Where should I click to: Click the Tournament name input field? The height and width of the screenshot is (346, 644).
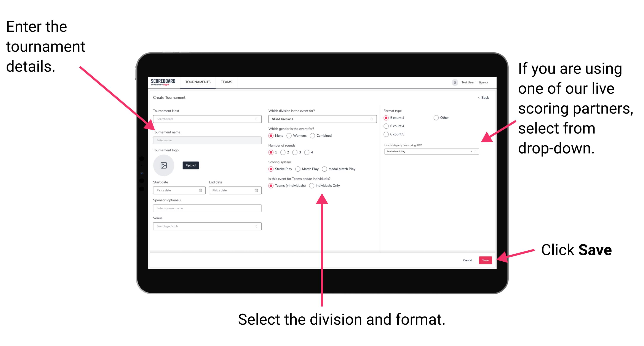pos(207,140)
